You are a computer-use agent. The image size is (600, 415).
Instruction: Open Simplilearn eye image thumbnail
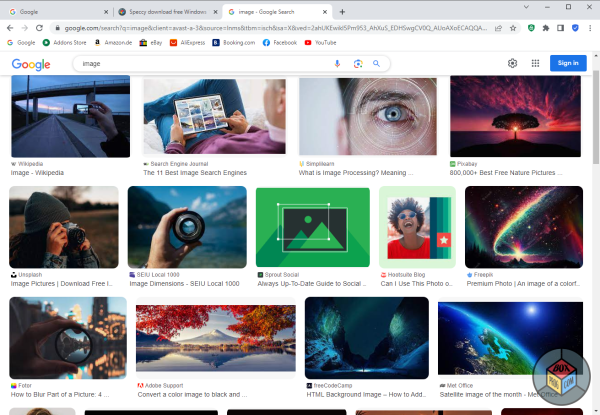[368, 116]
